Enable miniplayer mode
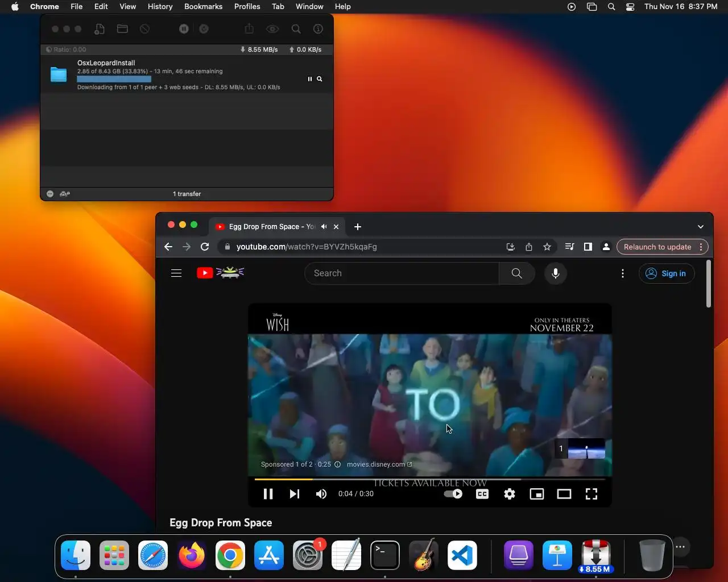This screenshot has width=728, height=582. [537, 494]
